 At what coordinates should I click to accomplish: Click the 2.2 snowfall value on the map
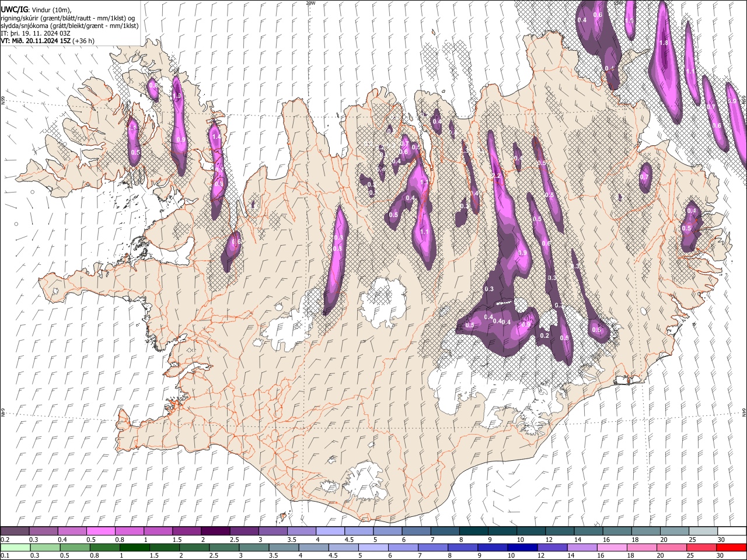[x=497, y=176]
